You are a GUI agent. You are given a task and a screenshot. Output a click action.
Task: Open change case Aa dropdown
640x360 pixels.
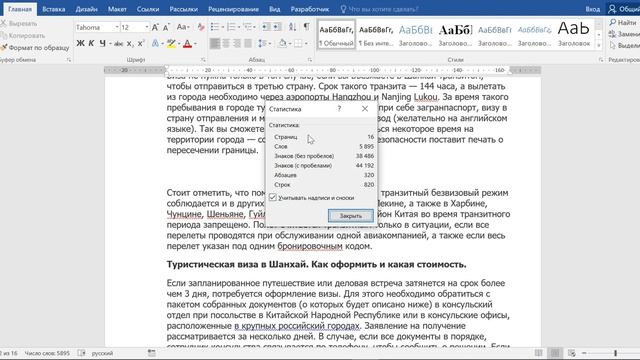pyautogui.click(x=183, y=27)
